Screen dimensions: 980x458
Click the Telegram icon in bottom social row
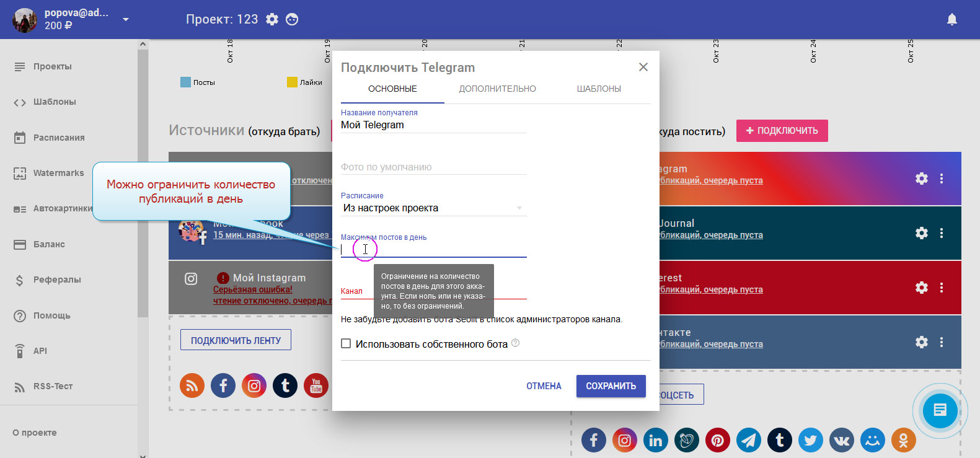[749, 440]
